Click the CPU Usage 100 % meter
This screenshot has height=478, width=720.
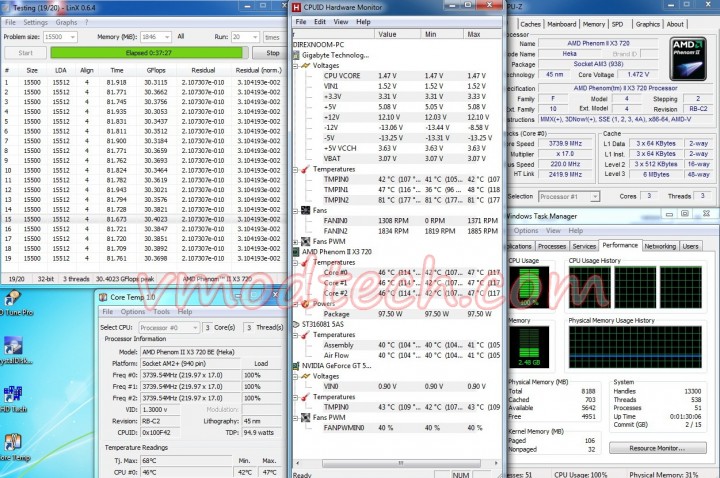[529, 287]
